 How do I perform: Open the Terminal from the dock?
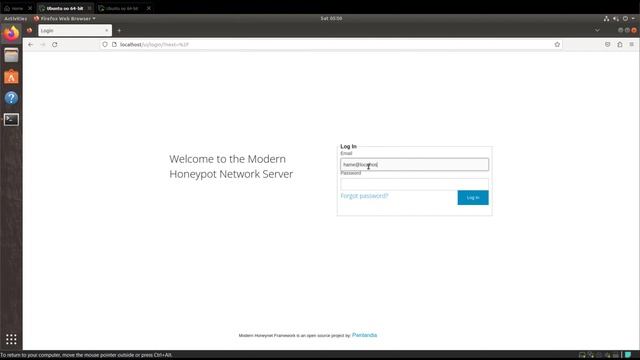(x=11, y=119)
